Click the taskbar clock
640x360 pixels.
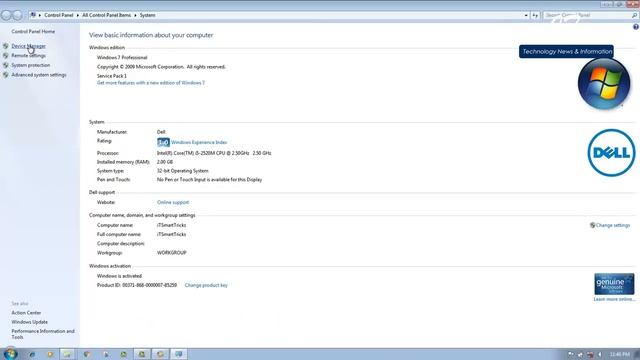pyautogui.click(x=620, y=354)
